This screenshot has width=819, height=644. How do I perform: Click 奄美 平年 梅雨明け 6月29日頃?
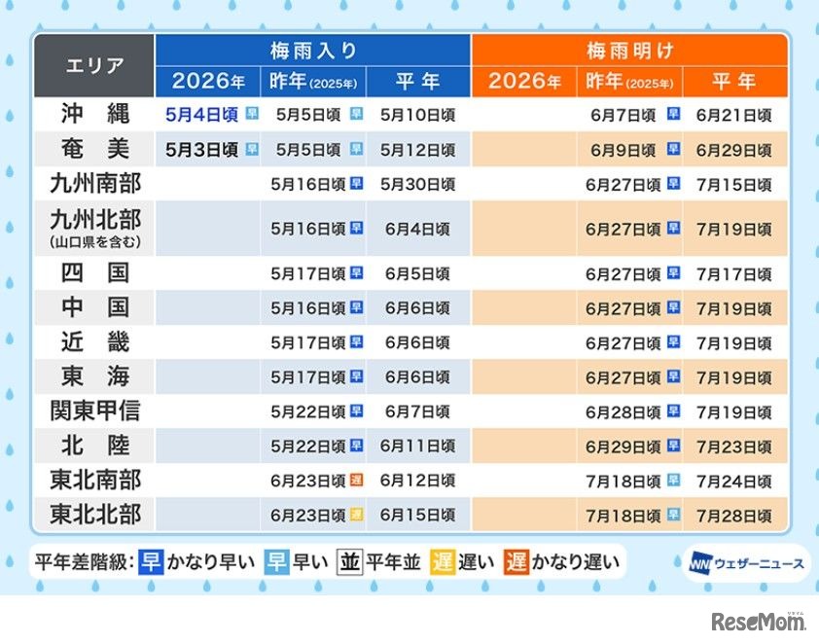pos(734,151)
